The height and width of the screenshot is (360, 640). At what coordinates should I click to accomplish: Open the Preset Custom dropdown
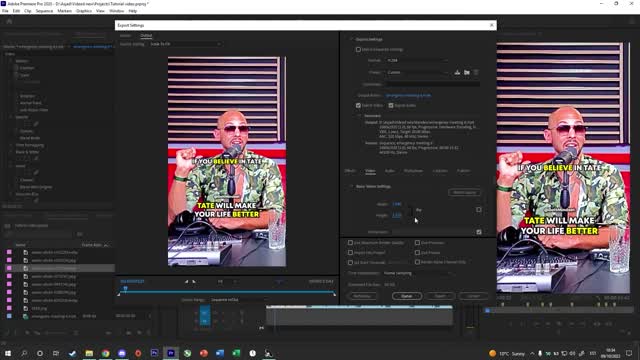(x=417, y=72)
